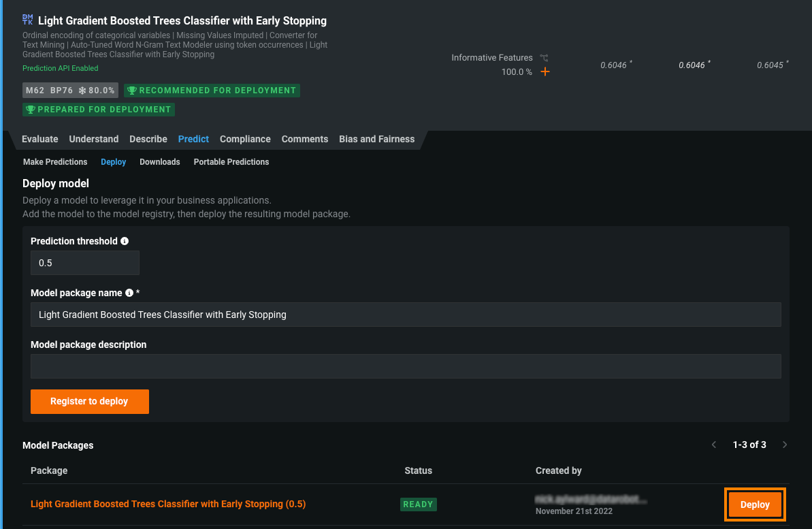This screenshot has width=812, height=529.
Task: Click the feature list icon next to Informative Features
Action: click(544, 58)
